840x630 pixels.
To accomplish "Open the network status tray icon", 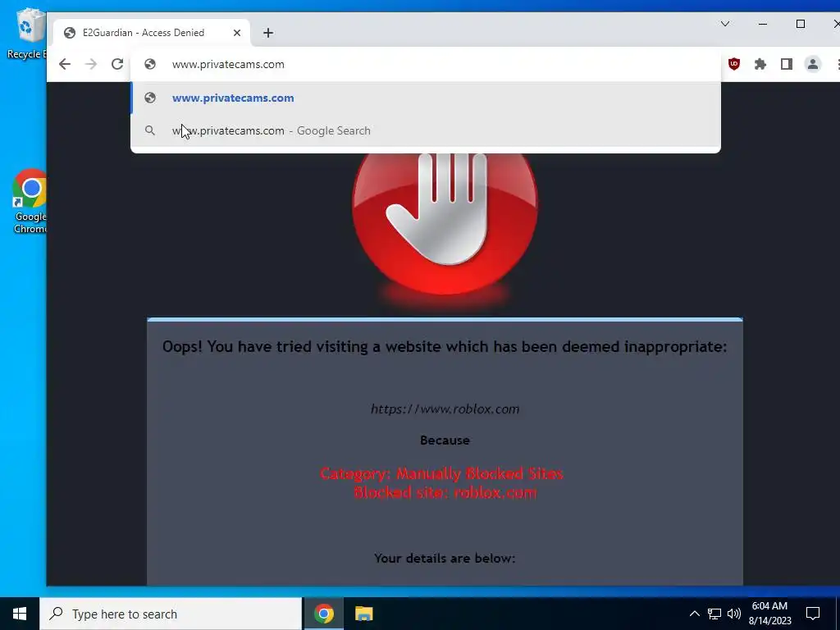I will click(714, 614).
